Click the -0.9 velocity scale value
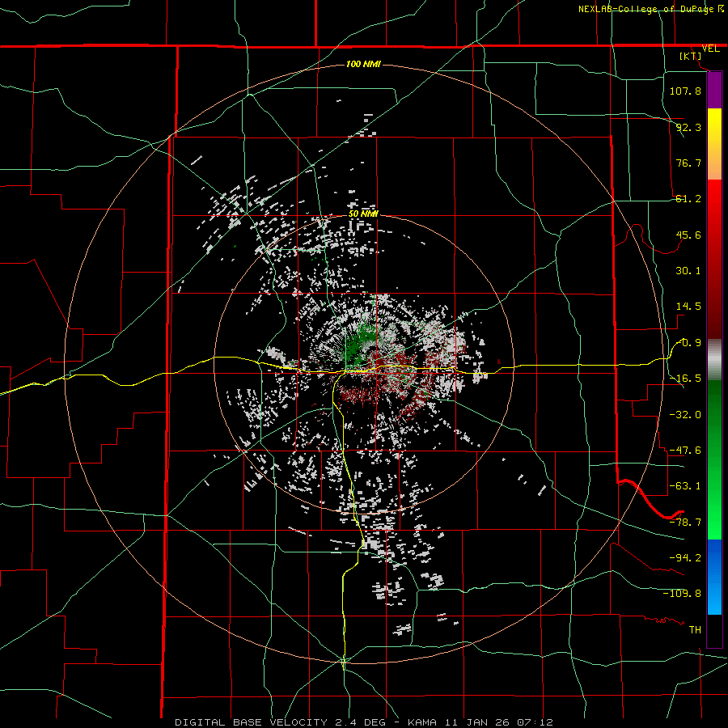The width and height of the screenshot is (728, 728). pos(688,343)
